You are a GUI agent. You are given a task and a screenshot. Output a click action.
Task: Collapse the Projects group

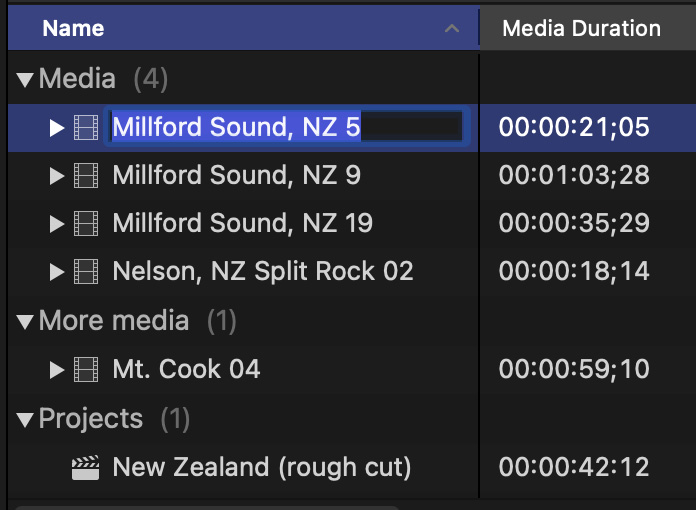pos(25,419)
